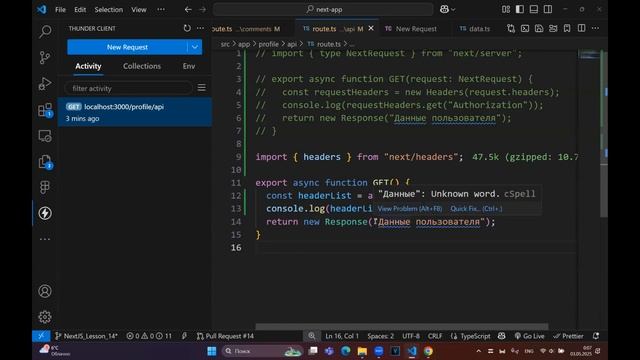The height and width of the screenshot is (360, 640).
Task: Go forward in navigation history
Action: 203,9
